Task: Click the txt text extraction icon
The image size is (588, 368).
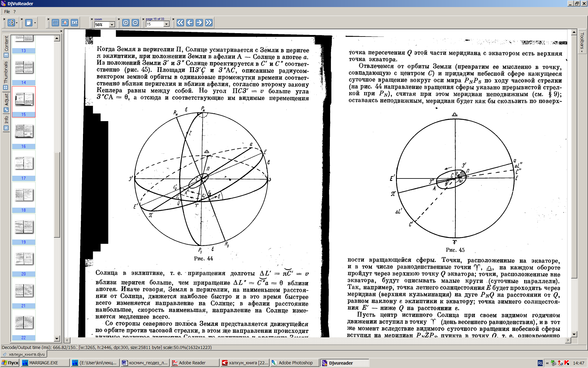Action: [74, 23]
